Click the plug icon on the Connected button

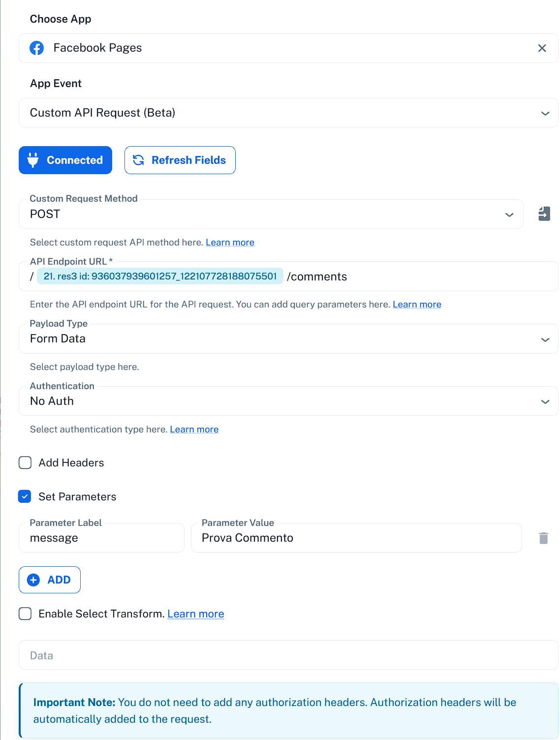[33, 160]
